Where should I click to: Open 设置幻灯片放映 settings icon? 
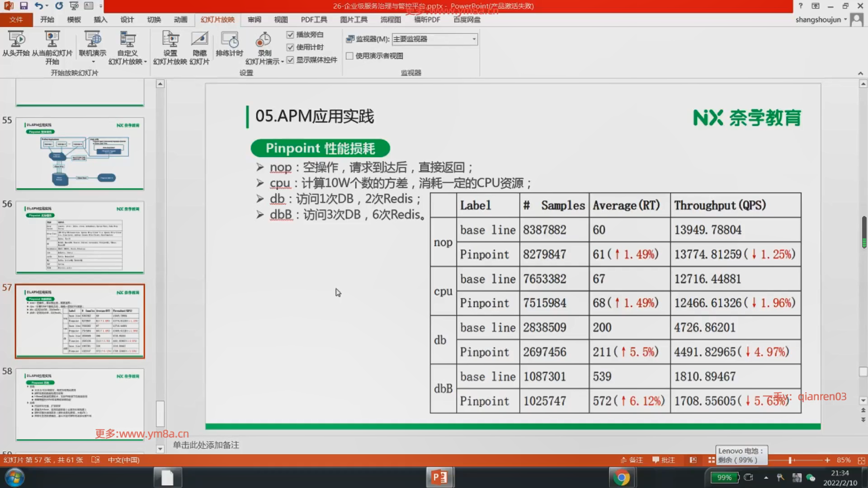(170, 40)
